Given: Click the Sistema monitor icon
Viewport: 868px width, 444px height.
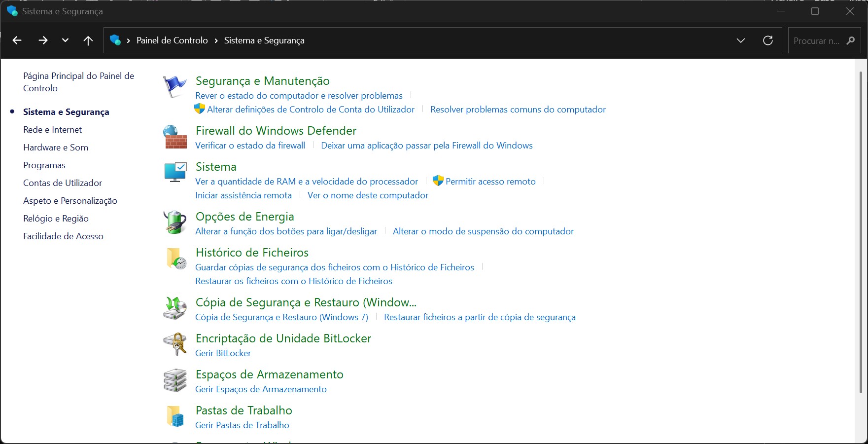Looking at the screenshot, I should [175, 173].
